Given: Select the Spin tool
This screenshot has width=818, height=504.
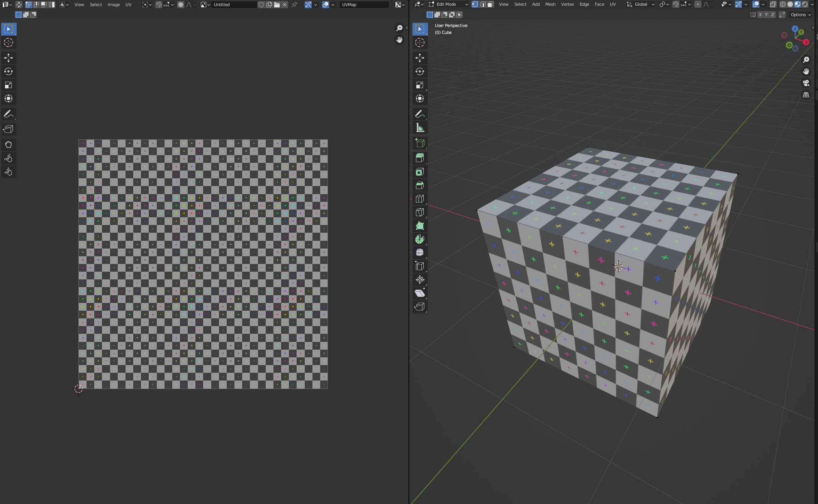Looking at the screenshot, I should click(420, 239).
